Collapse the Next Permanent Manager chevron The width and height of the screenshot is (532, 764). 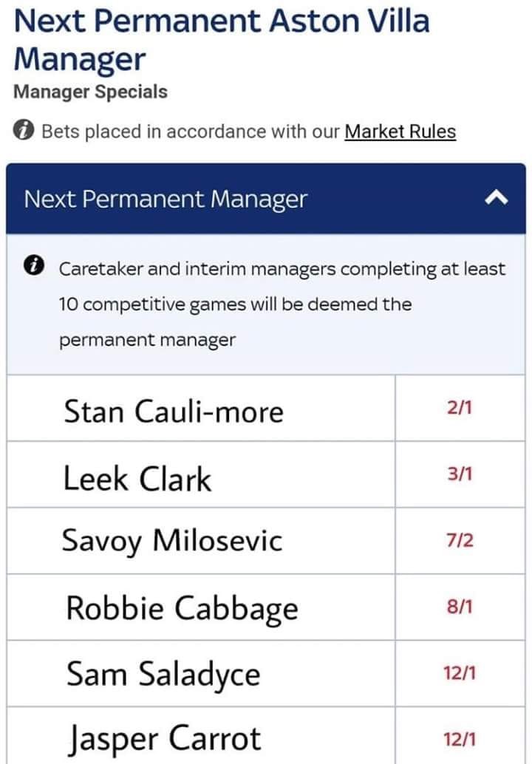click(x=497, y=198)
